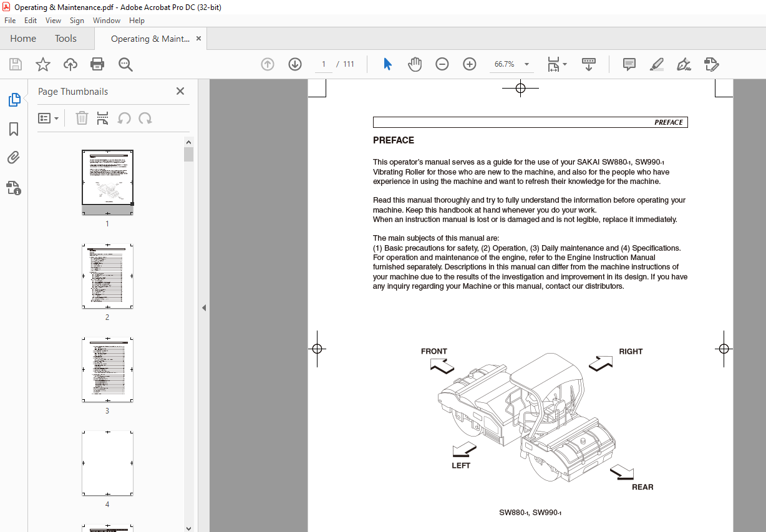This screenshot has height=532, width=766.
Task: Select page 3 thumbnail
Action: point(107,370)
